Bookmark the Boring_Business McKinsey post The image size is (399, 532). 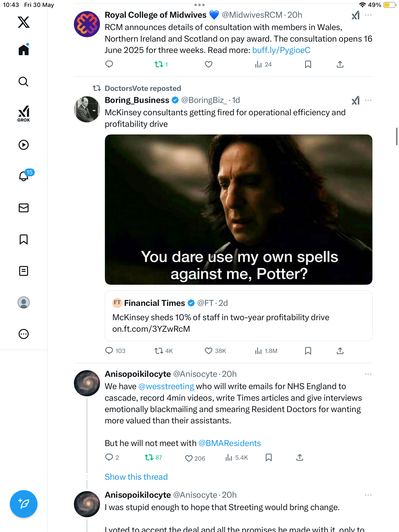[x=308, y=351]
